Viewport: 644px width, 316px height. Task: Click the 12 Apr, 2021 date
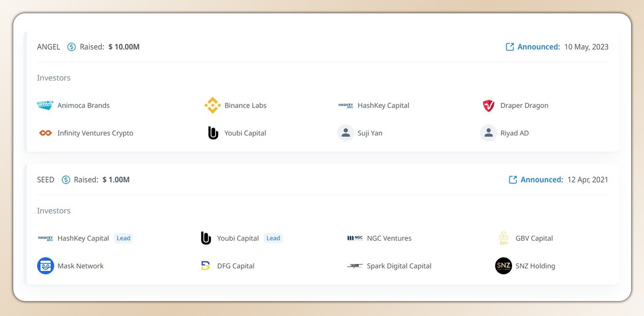pos(588,180)
